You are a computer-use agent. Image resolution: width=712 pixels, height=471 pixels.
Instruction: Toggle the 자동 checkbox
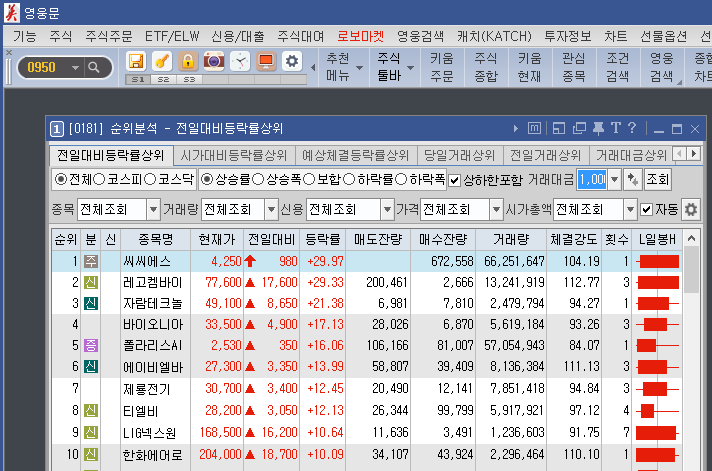click(x=647, y=210)
